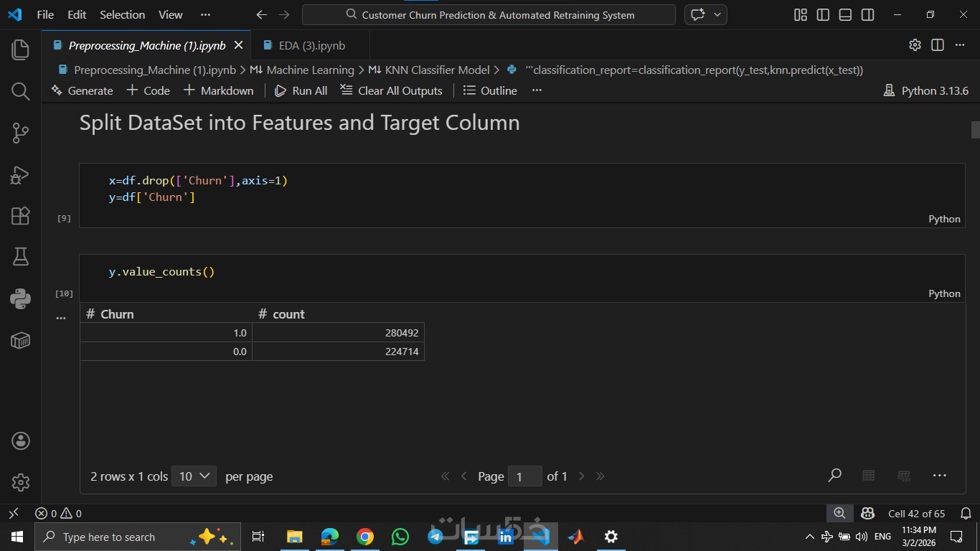Open the Testing flask view
980x551 pixels.
pyautogui.click(x=20, y=257)
